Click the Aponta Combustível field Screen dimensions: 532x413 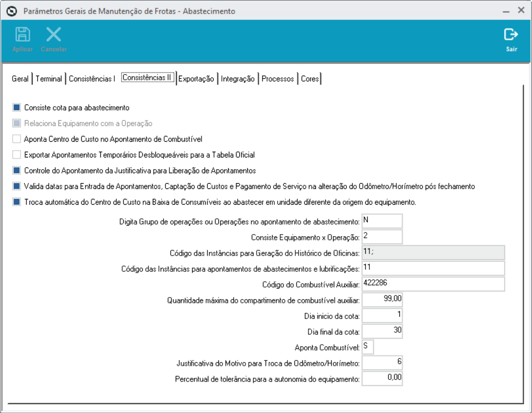coord(368,347)
